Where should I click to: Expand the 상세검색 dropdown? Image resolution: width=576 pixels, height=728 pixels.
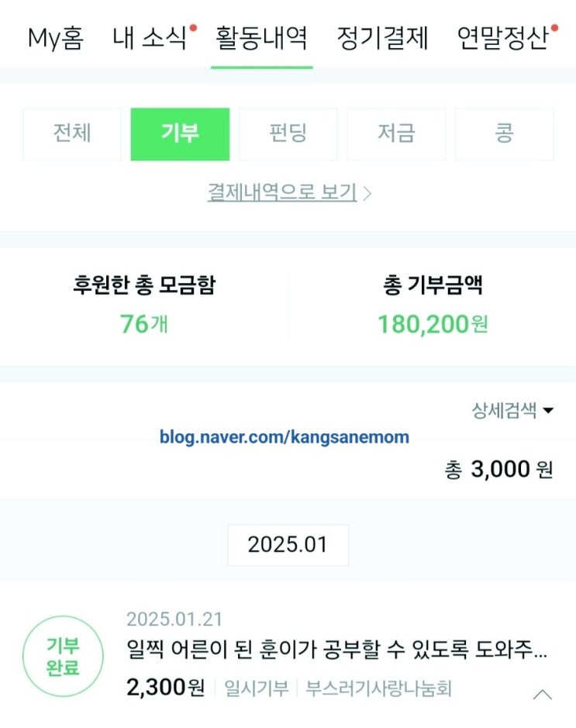point(512,410)
